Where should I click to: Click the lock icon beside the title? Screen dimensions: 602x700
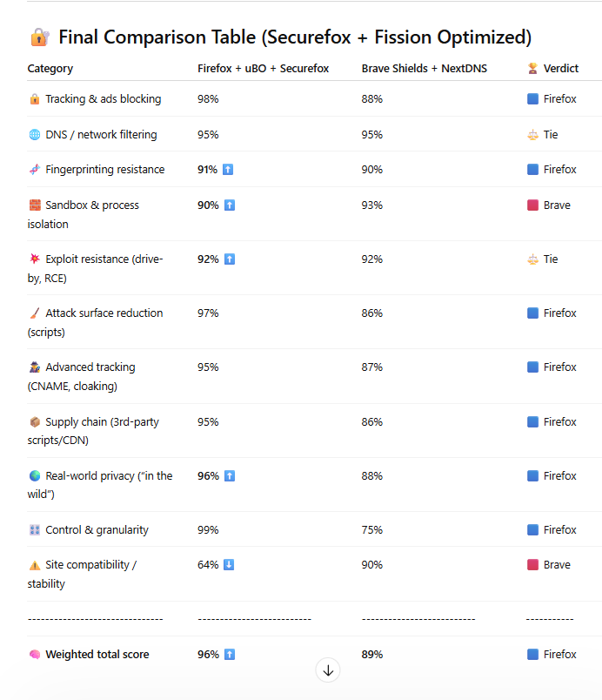point(40,37)
